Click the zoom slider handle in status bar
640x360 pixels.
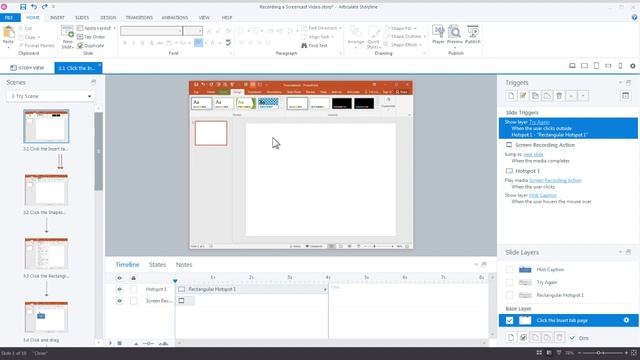pos(598,353)
